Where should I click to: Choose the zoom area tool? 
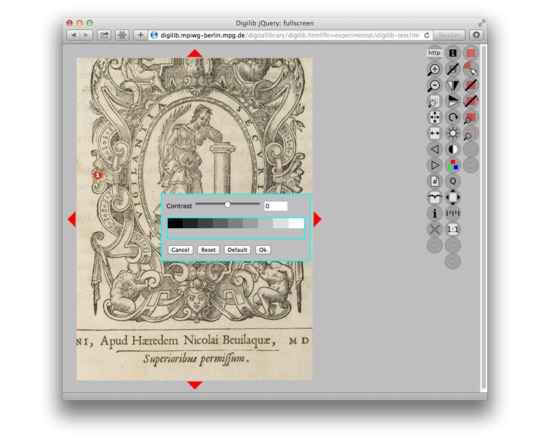[x=435, y=101]
